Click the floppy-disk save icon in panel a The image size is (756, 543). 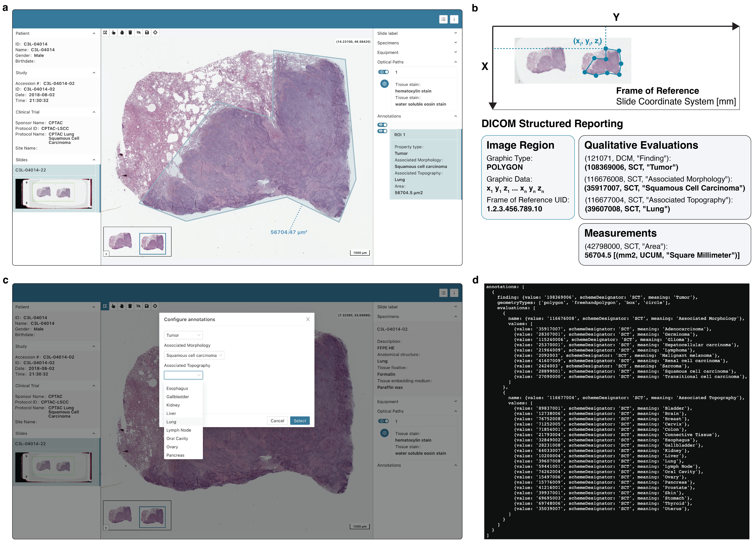(147, 33)
